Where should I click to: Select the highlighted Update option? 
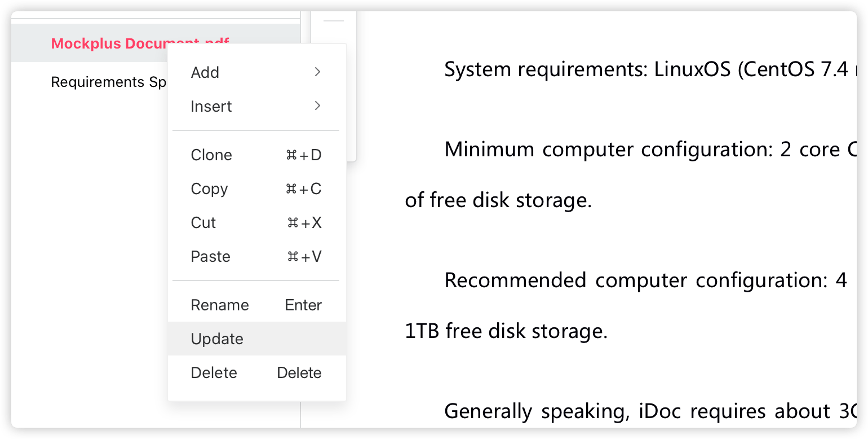218,339
